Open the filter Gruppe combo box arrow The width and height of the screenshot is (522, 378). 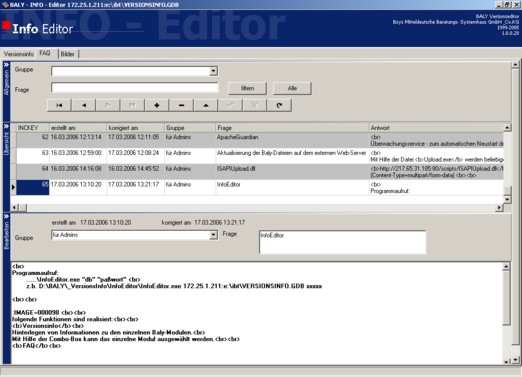[x=214, y=71]
